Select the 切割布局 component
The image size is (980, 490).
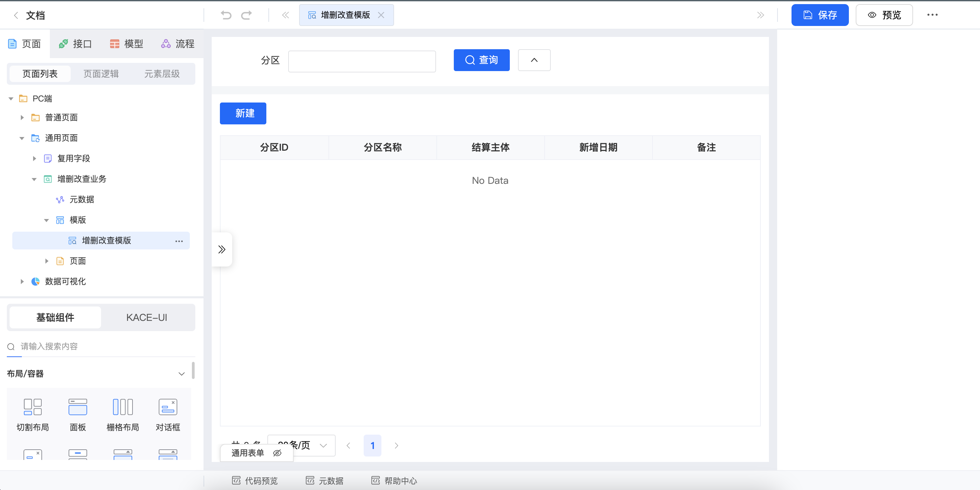tap(33, 414)
